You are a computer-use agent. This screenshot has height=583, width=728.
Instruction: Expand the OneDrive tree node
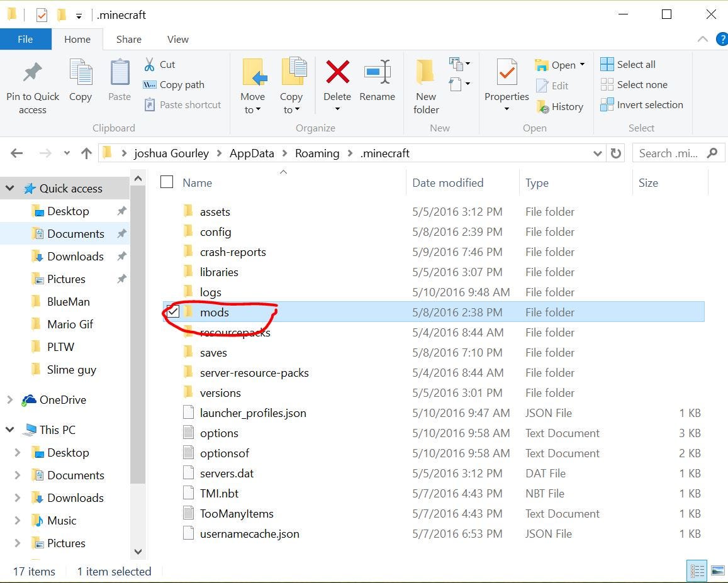coord(9,399)
